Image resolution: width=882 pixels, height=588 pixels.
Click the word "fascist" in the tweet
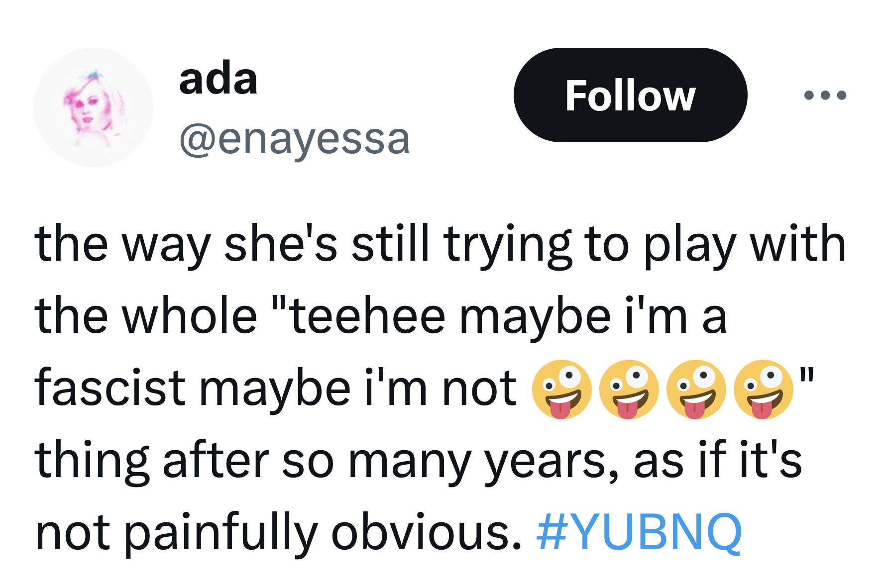coord(109,388)
